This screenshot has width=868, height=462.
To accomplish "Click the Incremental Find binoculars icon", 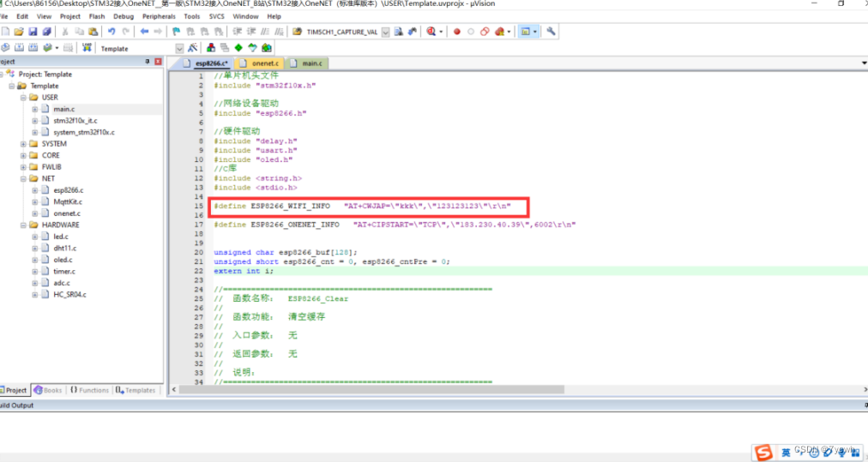I will tap(413, 32).
